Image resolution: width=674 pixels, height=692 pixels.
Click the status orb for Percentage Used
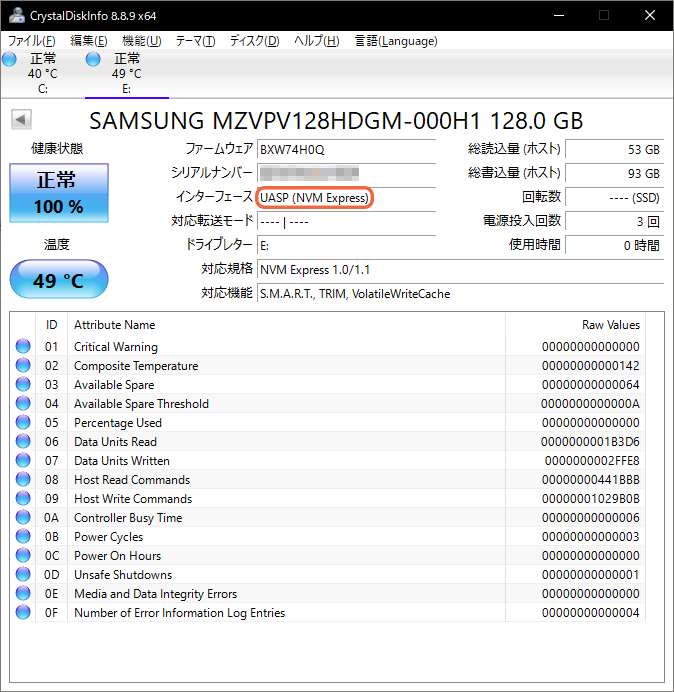click(23, 422)
